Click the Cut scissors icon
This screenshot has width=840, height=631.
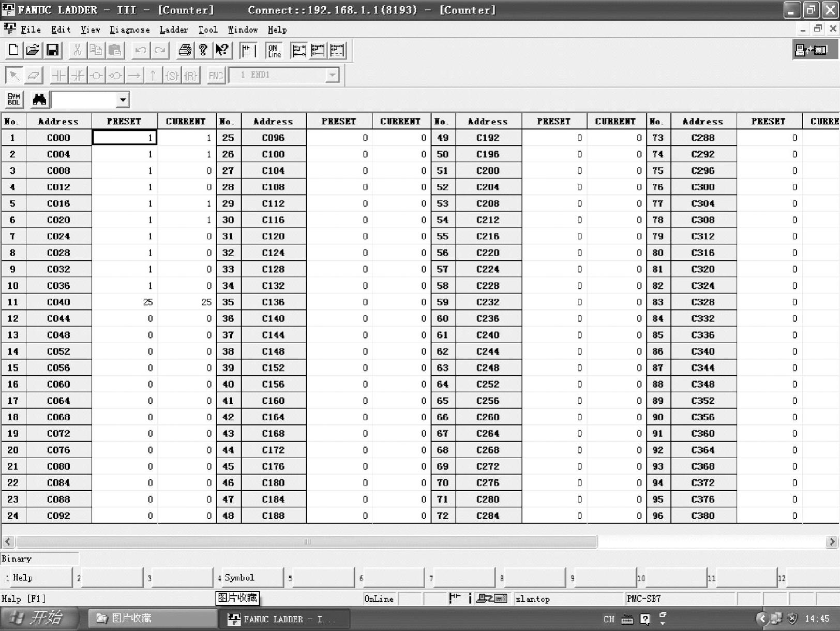(77, 50)
